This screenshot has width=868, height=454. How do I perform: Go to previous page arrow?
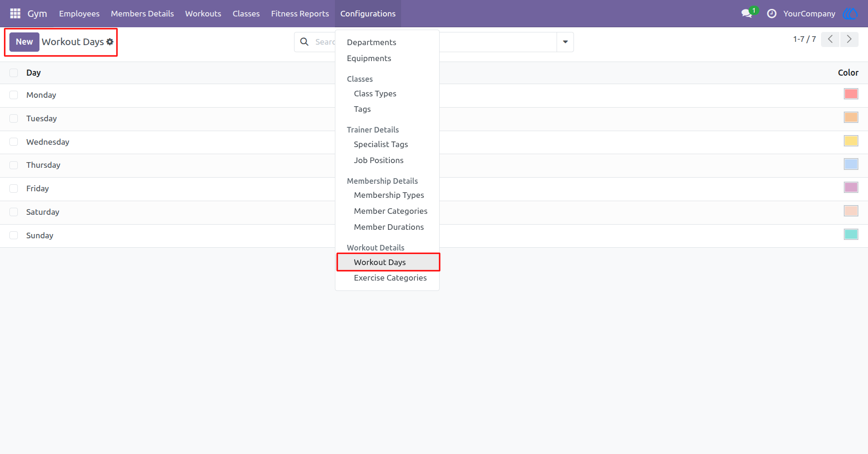tap(830, 39)
